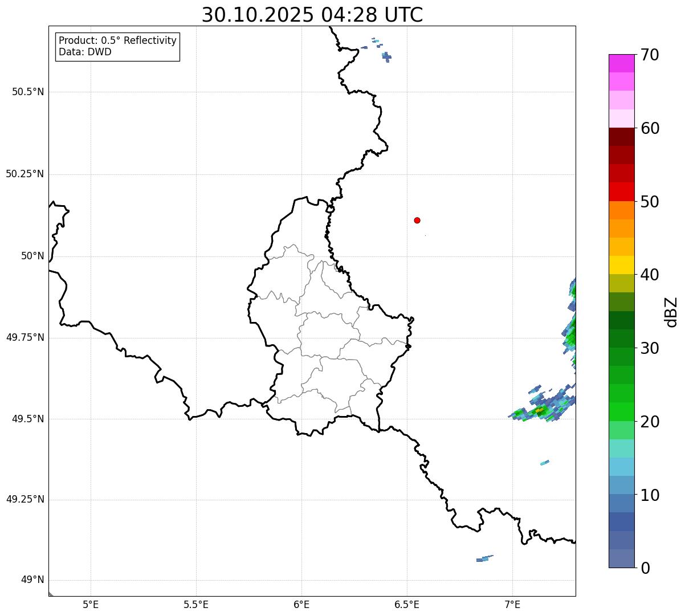Click the 6.5°E longitude label
The width and height of the screenshot is (685, 616).
(407, 605)
